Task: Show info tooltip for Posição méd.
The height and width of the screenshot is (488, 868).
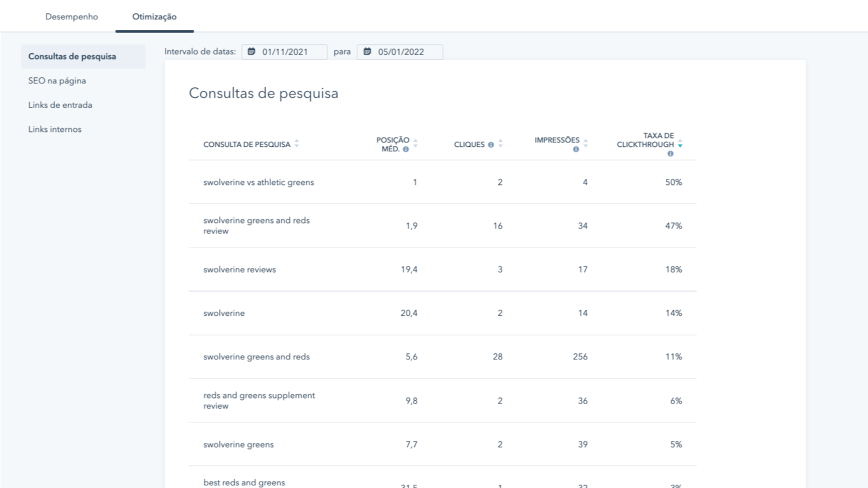Action: [x=406, y=149]
